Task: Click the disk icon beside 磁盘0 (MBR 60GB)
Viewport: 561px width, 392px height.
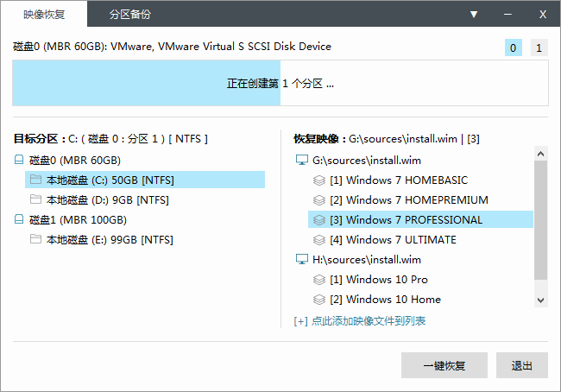Action: coord(20,160)
